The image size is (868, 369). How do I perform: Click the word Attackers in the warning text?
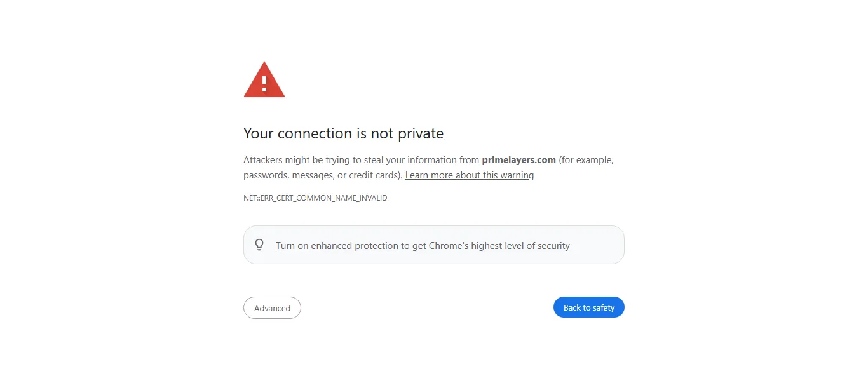pyautogui.click(x=263, y=160)
